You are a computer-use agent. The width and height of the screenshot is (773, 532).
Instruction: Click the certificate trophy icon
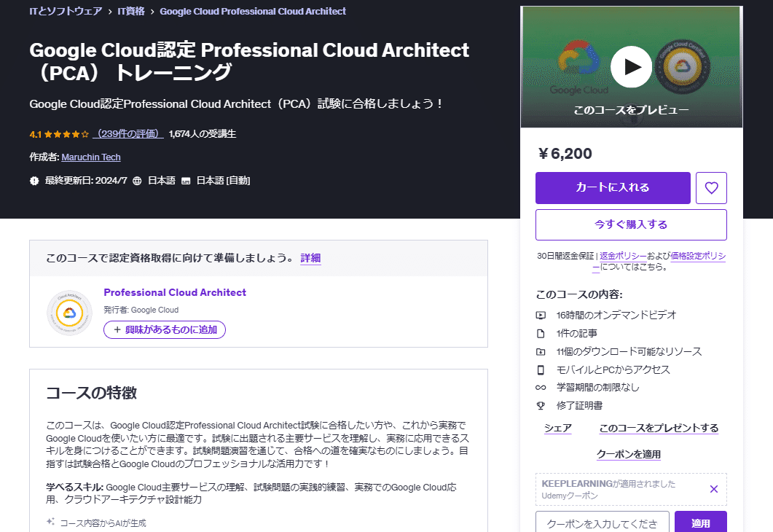click(541, 406)
